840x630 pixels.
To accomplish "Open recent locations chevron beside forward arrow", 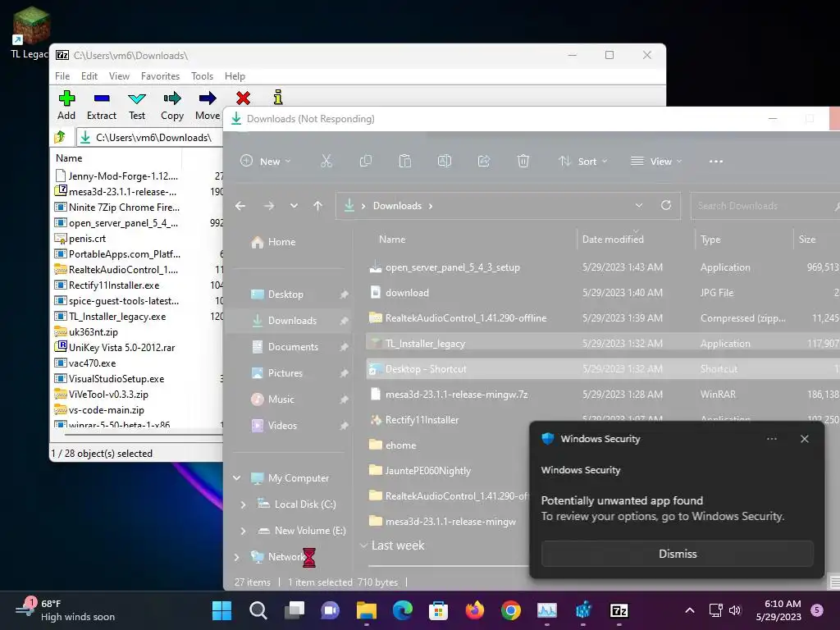I will coord(294,206).
